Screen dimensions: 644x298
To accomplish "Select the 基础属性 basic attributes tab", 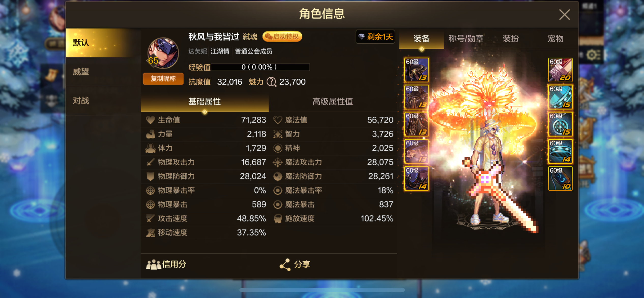I will pyautogui.click(x=204, y=102).
